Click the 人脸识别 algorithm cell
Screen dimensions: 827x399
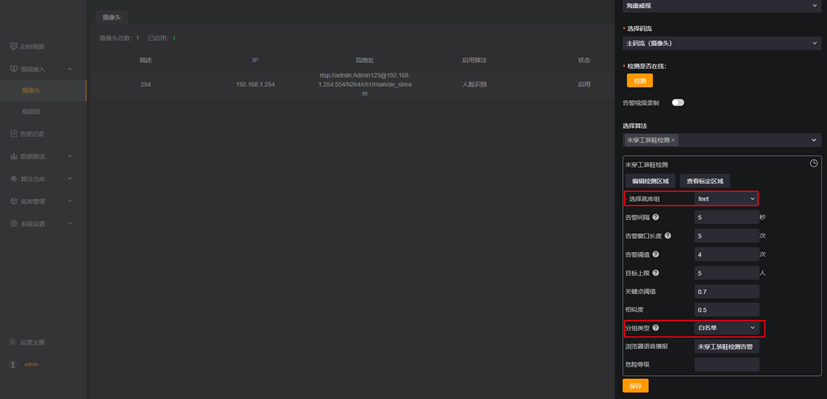[x=474, y=84]
